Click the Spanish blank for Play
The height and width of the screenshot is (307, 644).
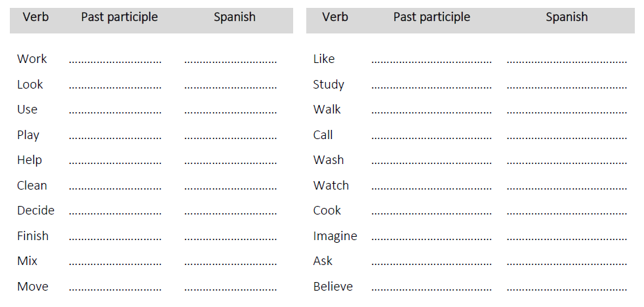pos(230,136)
